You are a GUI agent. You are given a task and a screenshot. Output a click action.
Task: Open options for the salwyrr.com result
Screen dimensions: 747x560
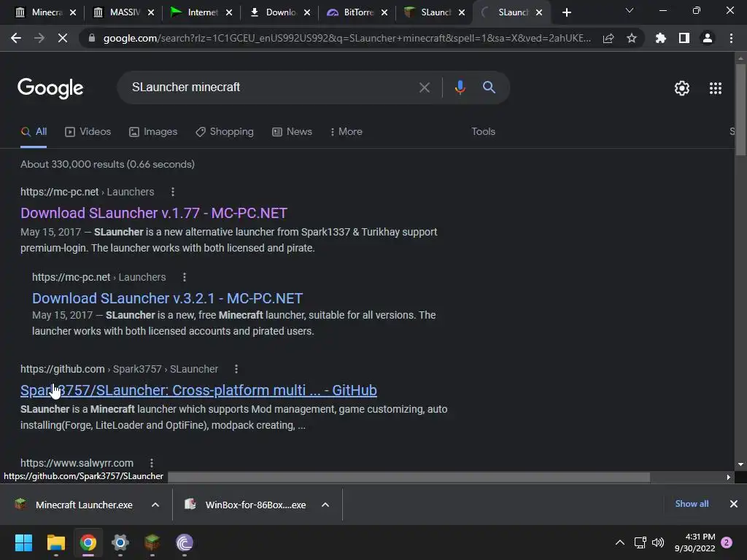click(152, 463)
